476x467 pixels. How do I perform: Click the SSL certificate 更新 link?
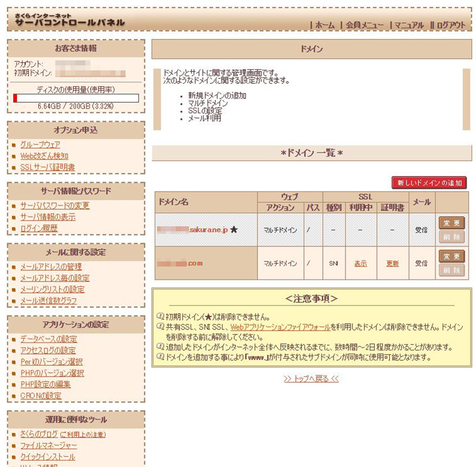click(392, 263)
